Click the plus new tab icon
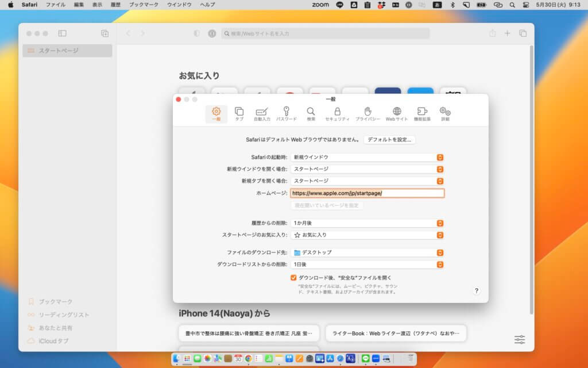588x368 pixels. point(508,33)
